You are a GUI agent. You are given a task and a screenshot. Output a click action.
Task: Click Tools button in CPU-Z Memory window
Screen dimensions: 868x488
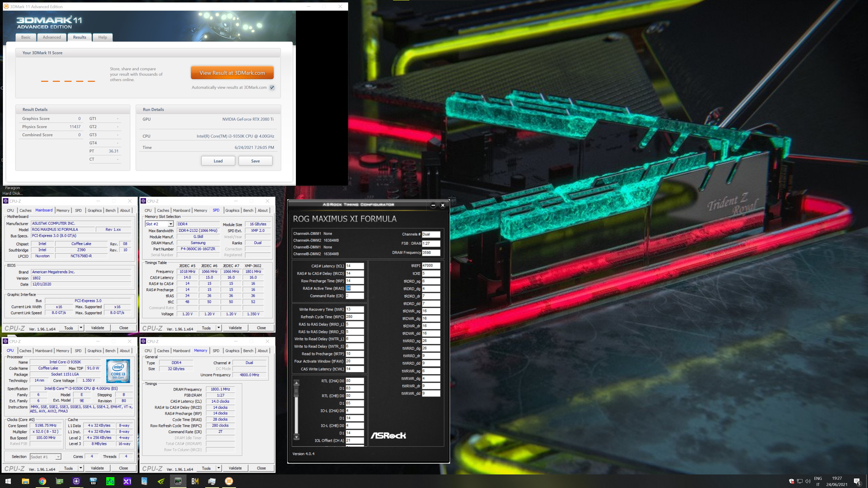206,468
